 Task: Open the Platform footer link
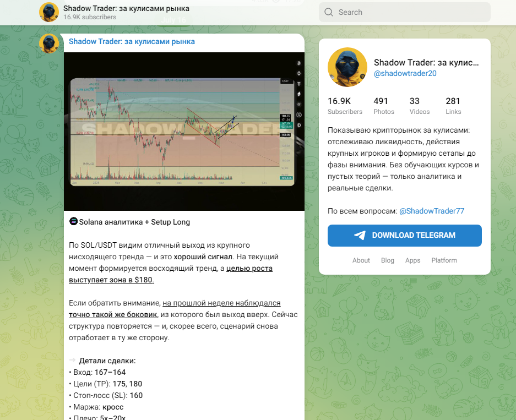coord(444,260)
